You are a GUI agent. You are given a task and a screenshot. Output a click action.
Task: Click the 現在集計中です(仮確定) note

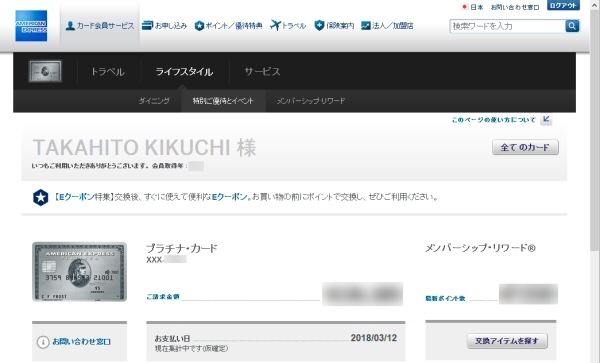tap(191, 348)
